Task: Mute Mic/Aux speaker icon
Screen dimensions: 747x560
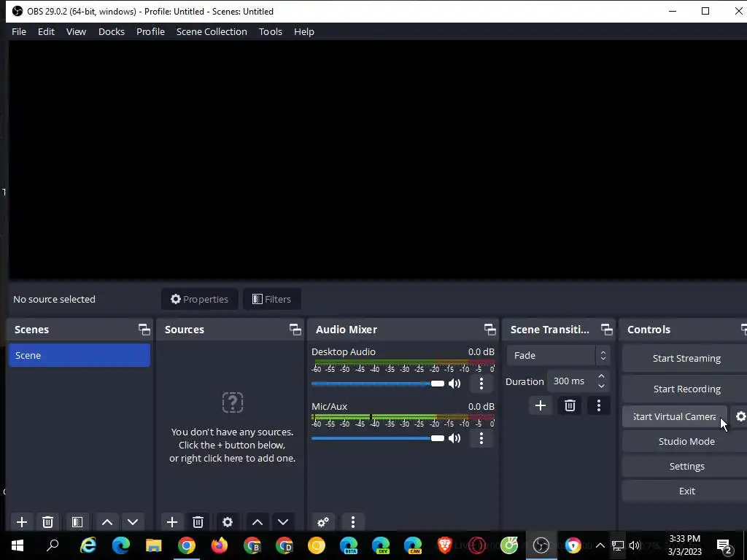Action: coord(454,438)
